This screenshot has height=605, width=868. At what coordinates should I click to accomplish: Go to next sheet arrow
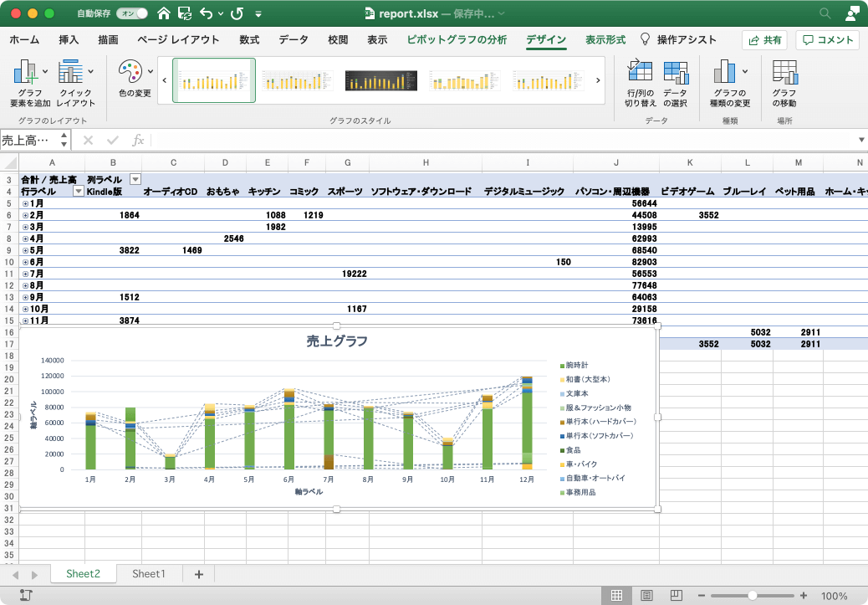coord(34,575)
